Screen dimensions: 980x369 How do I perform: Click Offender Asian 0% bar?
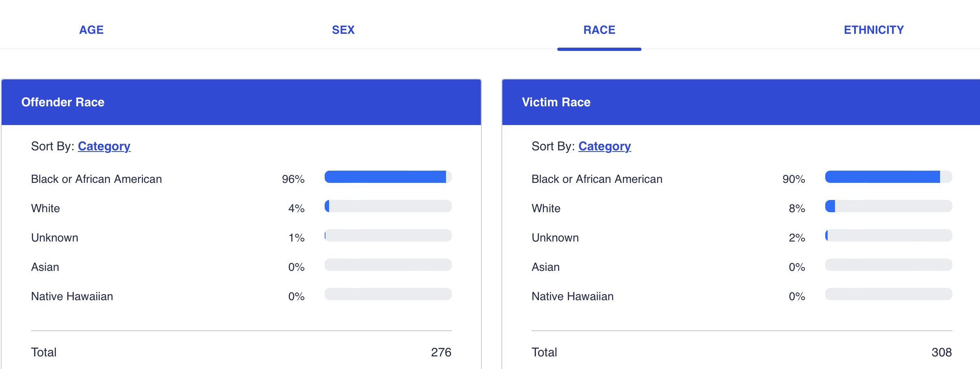click(x=388, y=265)
